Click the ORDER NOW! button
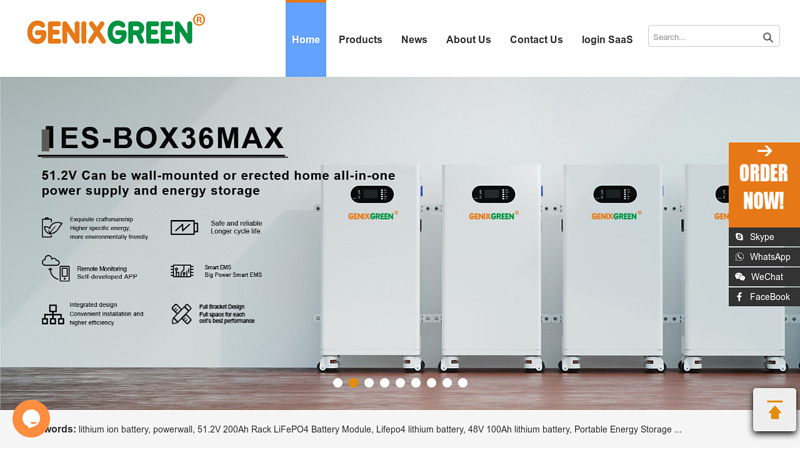This screenshot has height=450, width=800. [x=764, y=185]
